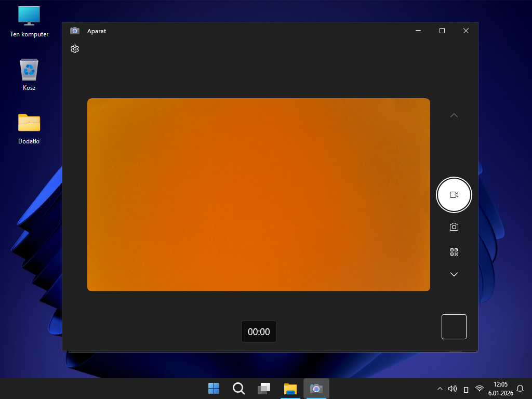Start video recording with the round button
Screen dimensions: 532x399
(x=454, y=195)
